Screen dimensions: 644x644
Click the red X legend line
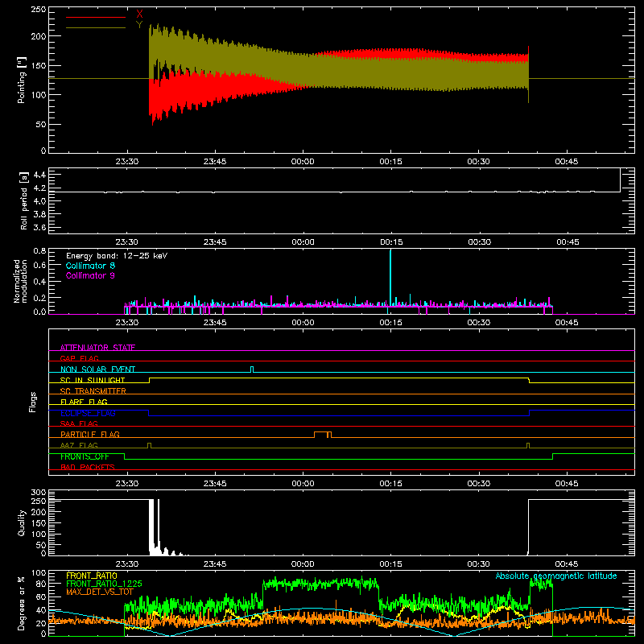click(96, 17)
